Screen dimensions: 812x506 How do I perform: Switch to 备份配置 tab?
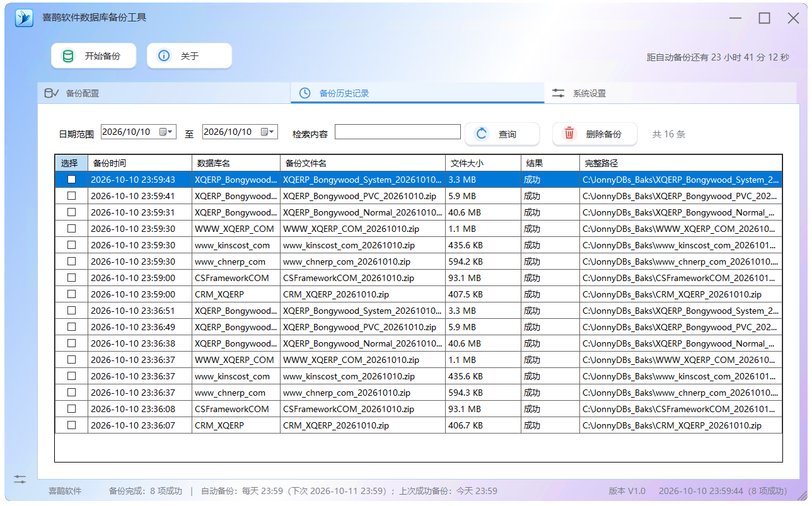[163, 93]
